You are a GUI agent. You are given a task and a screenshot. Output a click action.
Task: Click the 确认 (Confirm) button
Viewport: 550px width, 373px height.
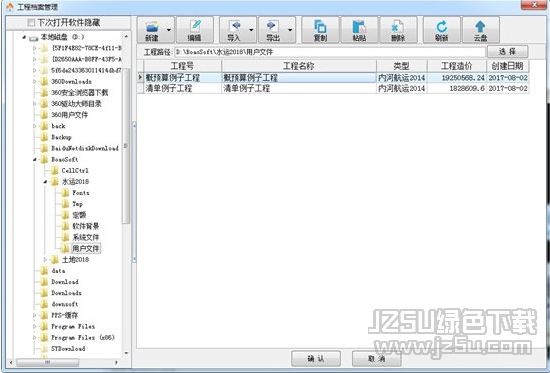(x=316, y=358)
